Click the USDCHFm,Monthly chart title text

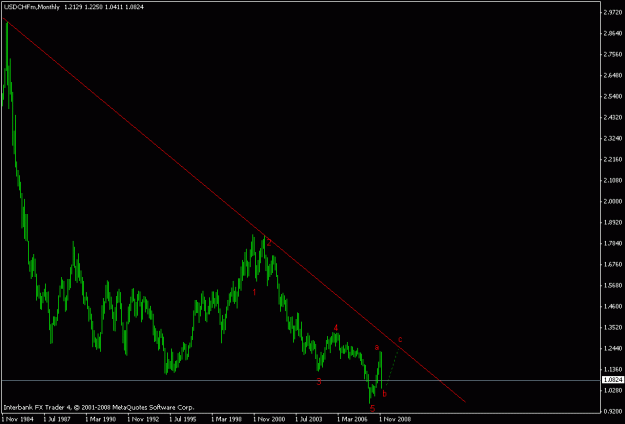coord(31,7)
